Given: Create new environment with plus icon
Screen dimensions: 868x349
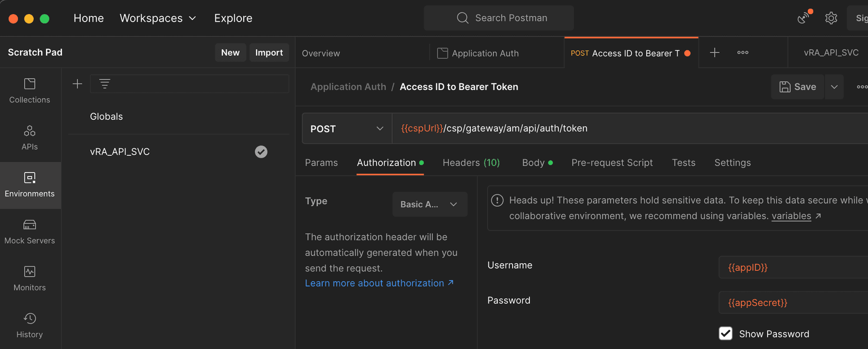Looking at the screenshot, I should [x=78, y=84].
